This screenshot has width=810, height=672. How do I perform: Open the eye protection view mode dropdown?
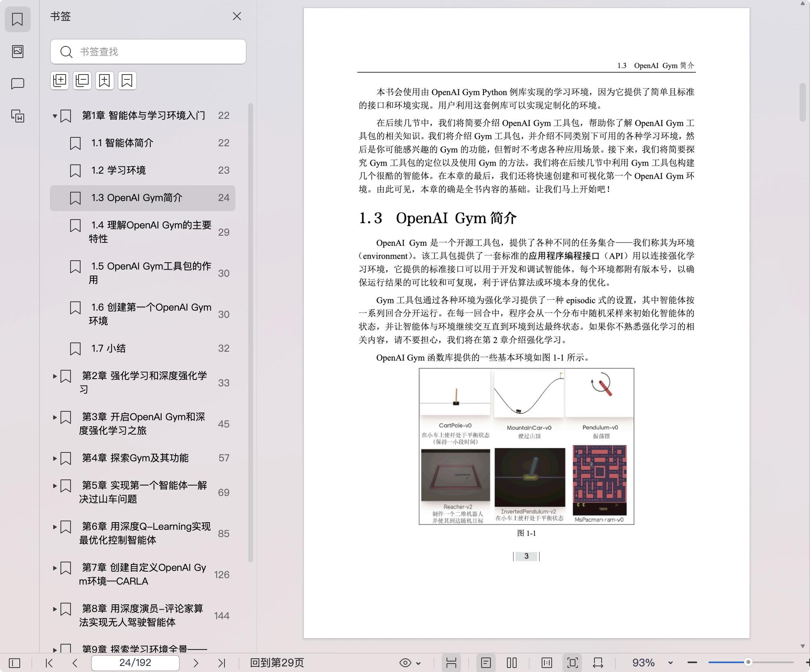410,663
